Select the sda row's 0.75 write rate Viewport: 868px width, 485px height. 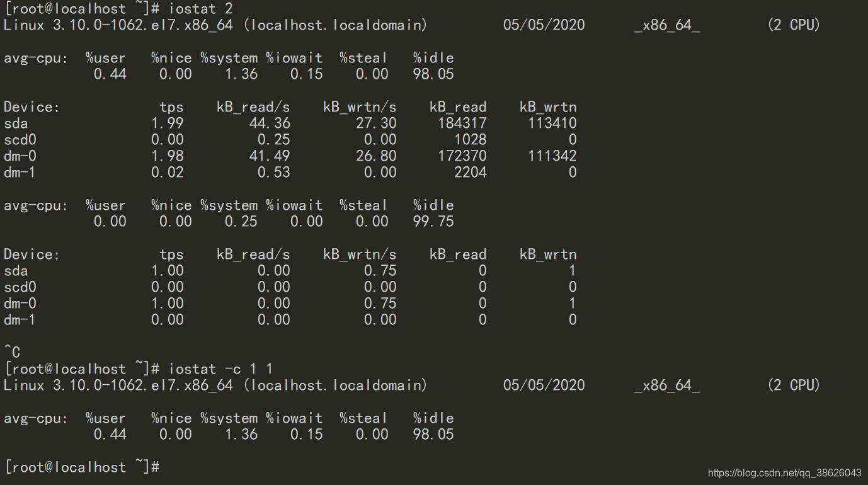(x=380, y=271)
